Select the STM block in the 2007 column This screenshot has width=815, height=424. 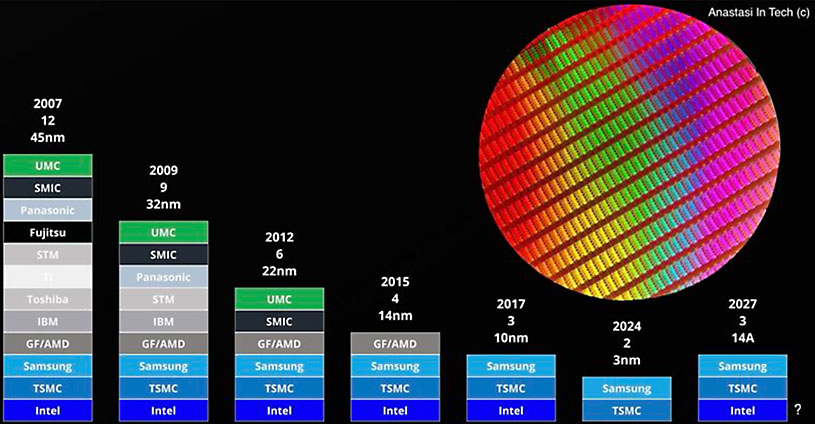(x=48, y=255)
